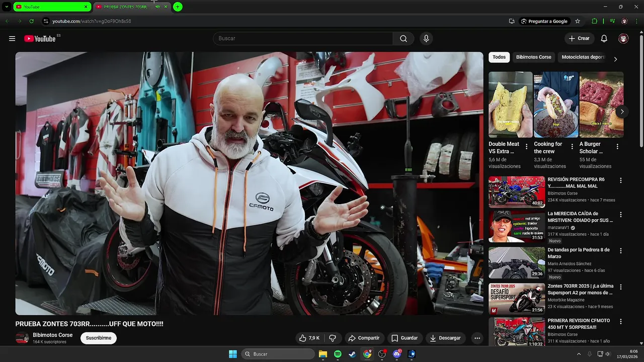Click the search magnifier button
This screenshot has height=362, width=644.
404,39
